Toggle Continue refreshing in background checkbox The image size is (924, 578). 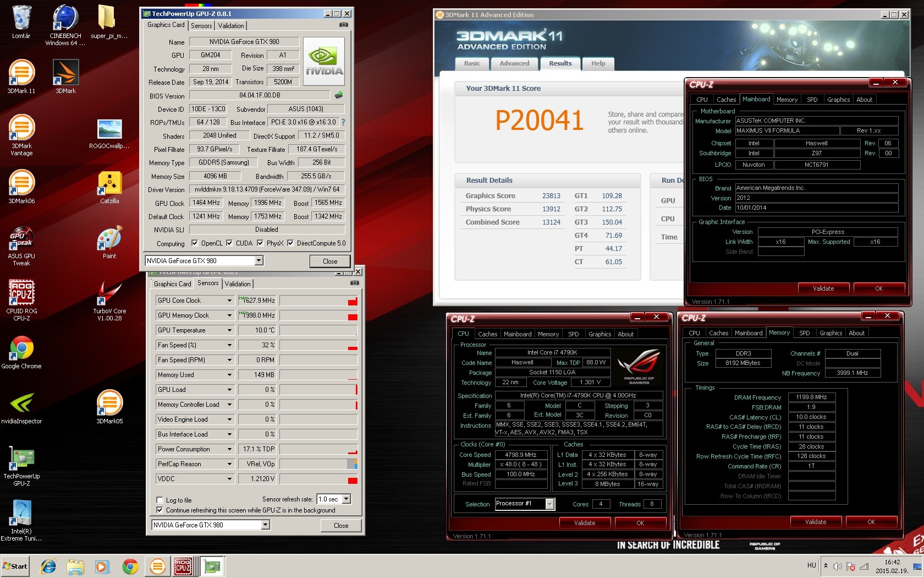pyautogui.click(x=159, y=510)
